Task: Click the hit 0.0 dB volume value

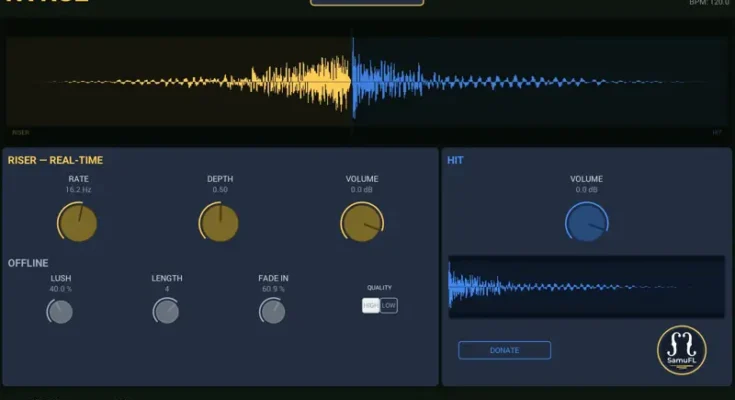Action: pyautogui.click(x=586, y=190)
